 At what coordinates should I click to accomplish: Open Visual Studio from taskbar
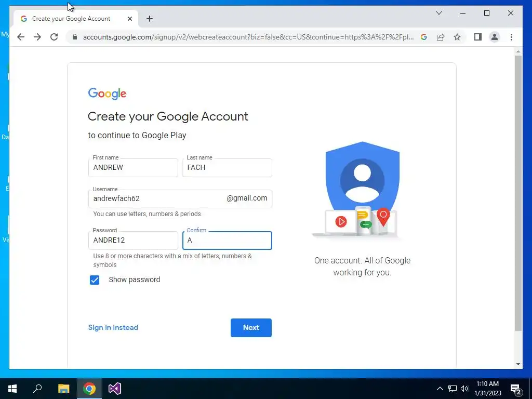pos(115,389)
